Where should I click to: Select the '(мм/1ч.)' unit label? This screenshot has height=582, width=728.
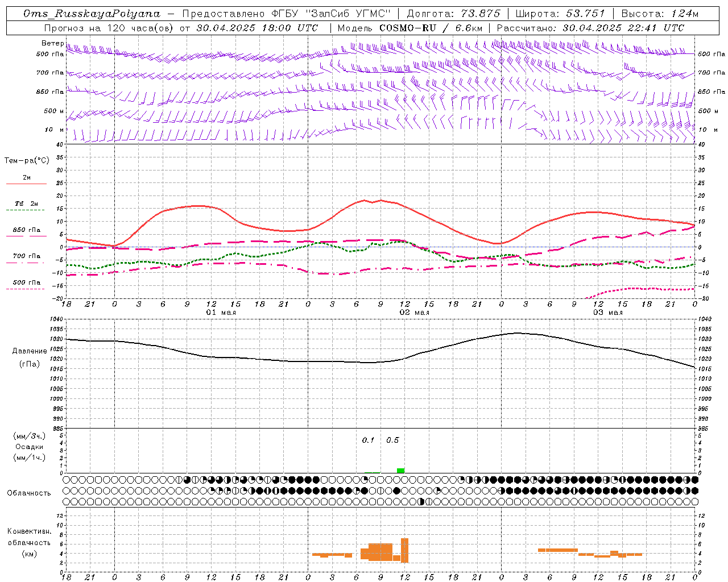coord(29,458)
